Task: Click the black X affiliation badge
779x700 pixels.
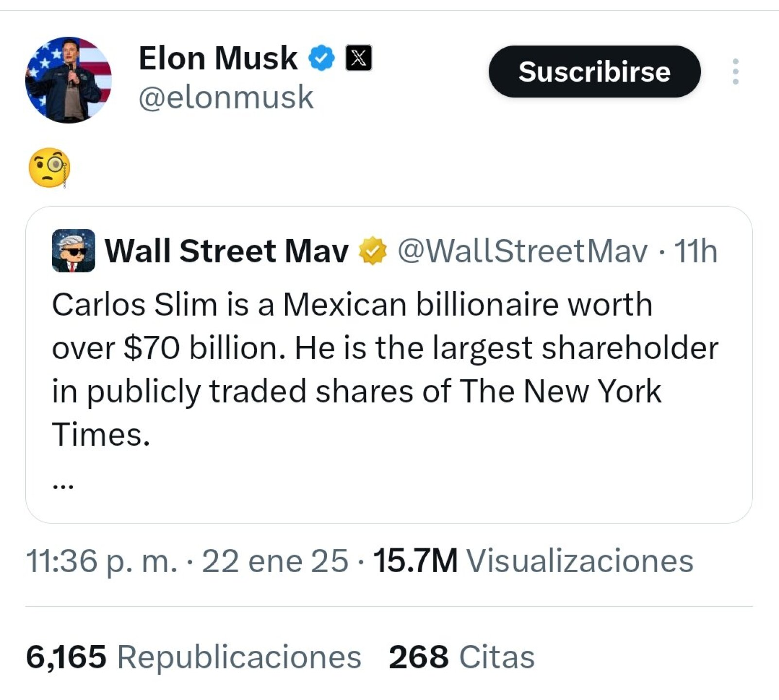Action: [359, 58]
